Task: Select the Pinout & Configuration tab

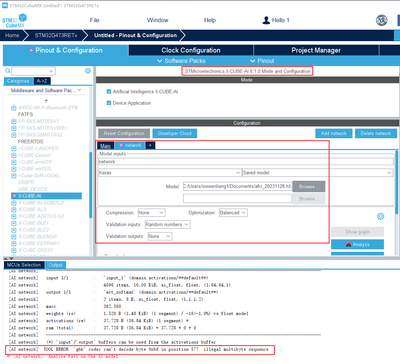Action: pos(66,50)
